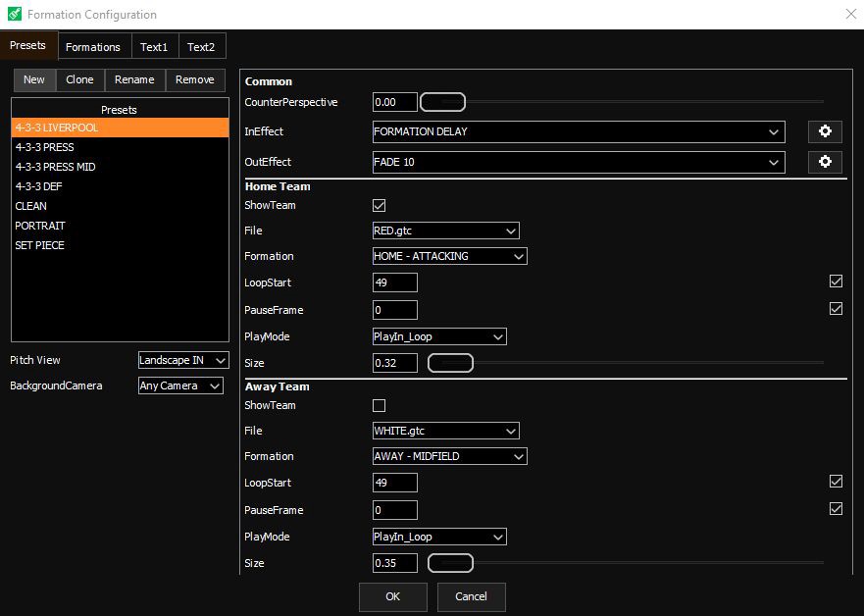
Task: Click the Away Team Size slider handle
Action: click(450, 563)
